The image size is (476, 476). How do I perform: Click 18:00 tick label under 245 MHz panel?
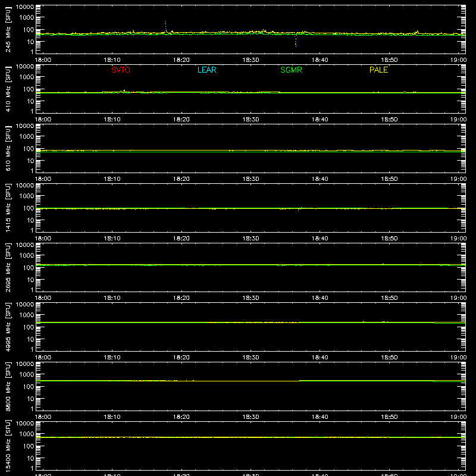[43, 60]
